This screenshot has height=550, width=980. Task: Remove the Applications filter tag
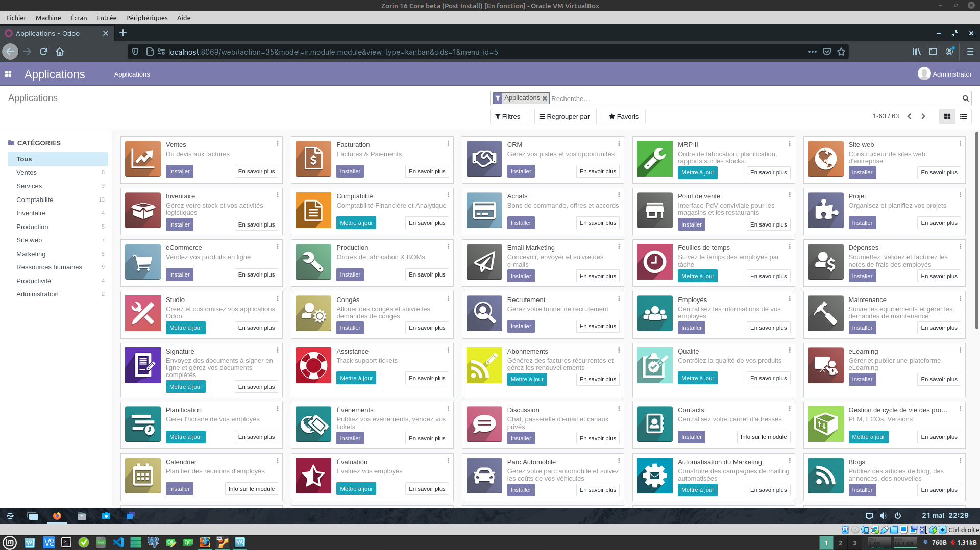click(545, 98)
